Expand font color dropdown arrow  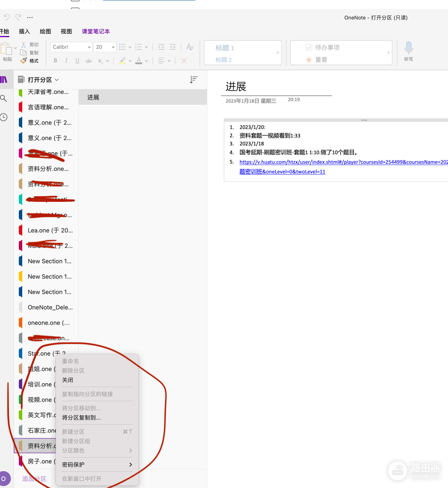pyautogui.click(x=146, y=61)
